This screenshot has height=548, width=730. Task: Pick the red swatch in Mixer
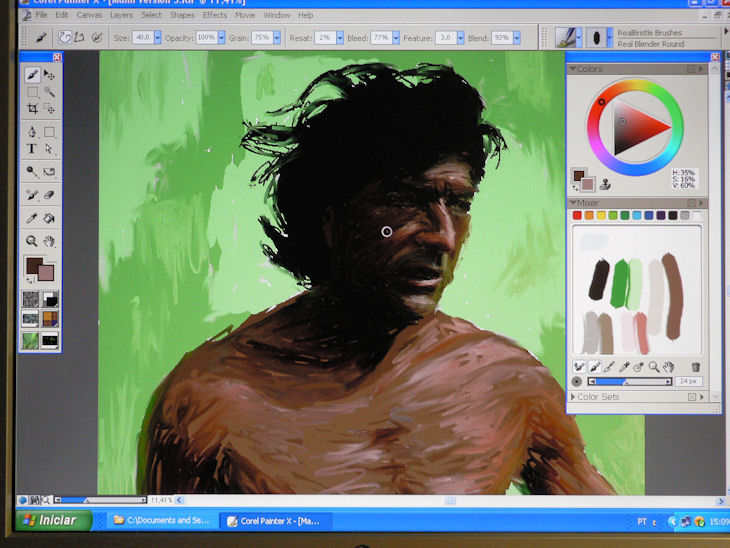point(578,215)
